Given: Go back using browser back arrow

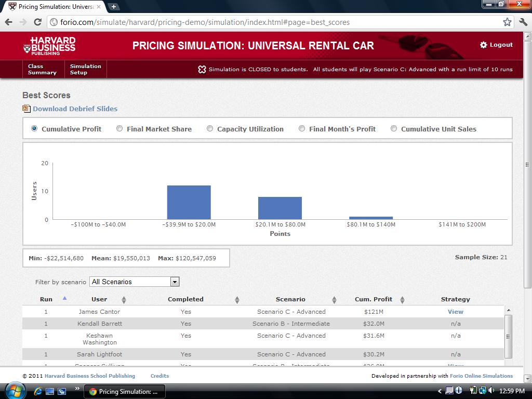Looking at the screenshot, I should pyautogui.click(x=9, y=22).
